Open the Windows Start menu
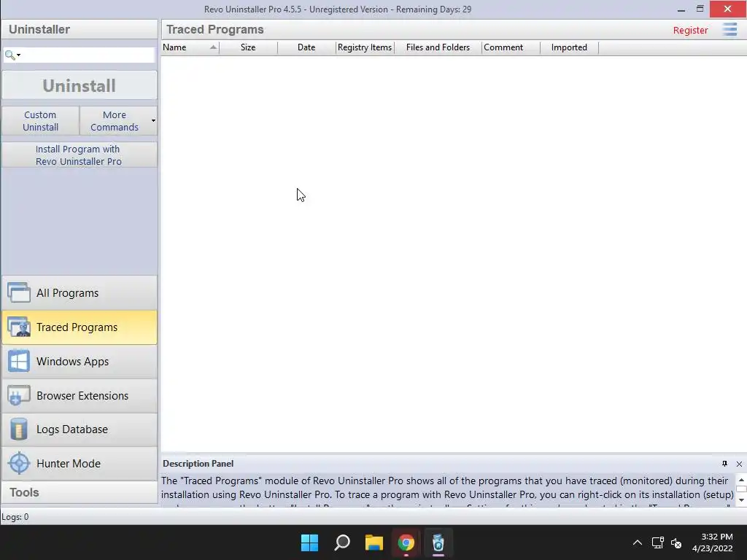Screen dimensions: 747x560 309,542
